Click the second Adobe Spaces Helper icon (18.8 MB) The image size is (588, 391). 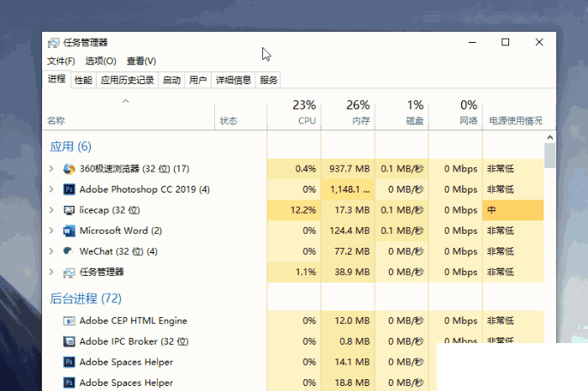(x=69, y=383)
